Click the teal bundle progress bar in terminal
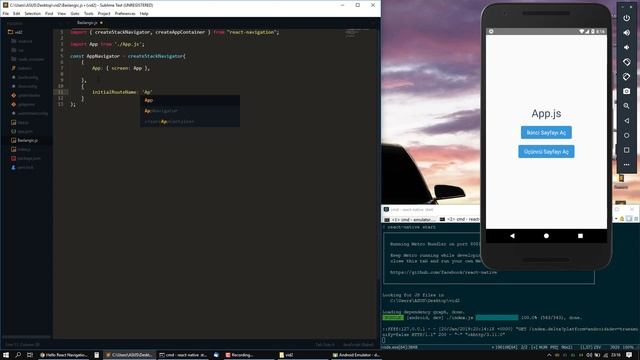The height and width of the screenshot is (360, 640). [497, 318]
